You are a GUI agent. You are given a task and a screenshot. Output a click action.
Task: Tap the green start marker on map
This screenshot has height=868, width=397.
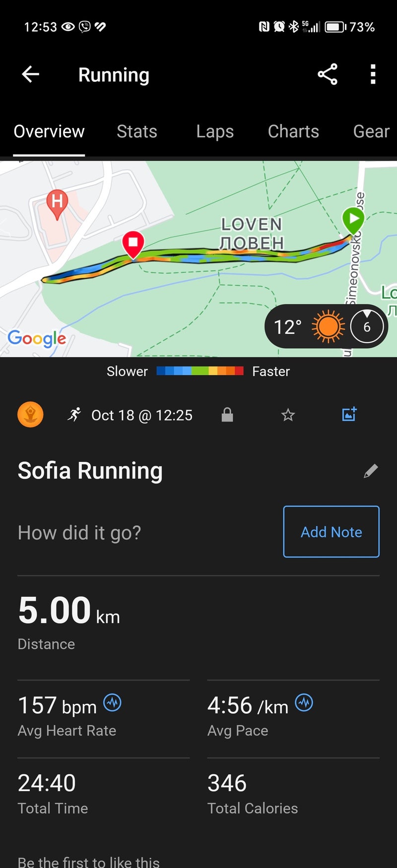tap(353, 220)
